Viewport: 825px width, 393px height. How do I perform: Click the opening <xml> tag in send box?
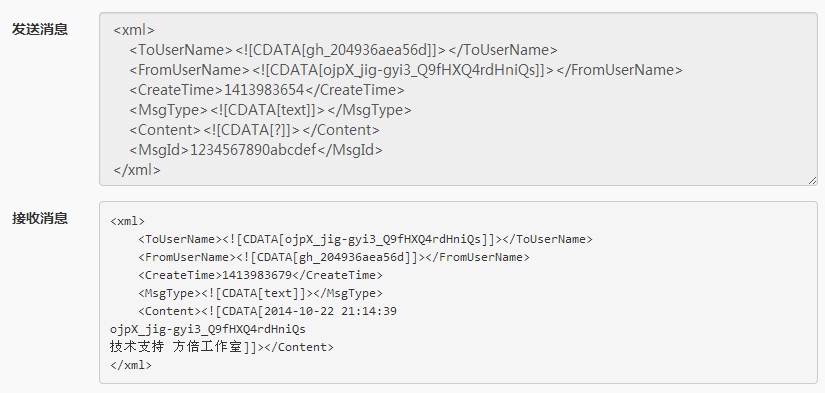coord(134,30)
